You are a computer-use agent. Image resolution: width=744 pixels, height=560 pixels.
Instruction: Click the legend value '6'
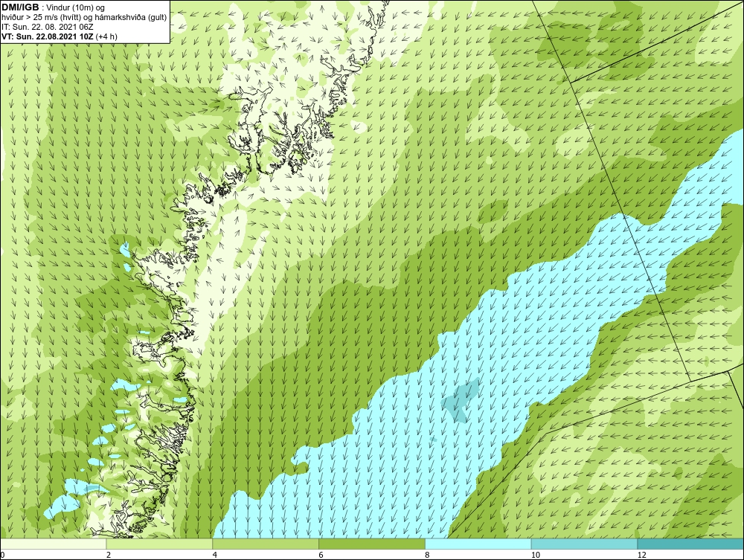click(x=321, y=555)
